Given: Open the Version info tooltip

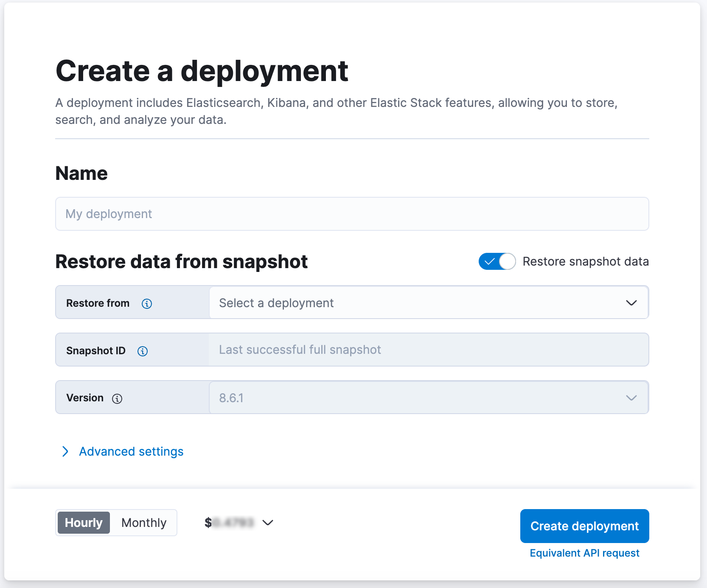Looking at the screenshot, I should (117, 398).
